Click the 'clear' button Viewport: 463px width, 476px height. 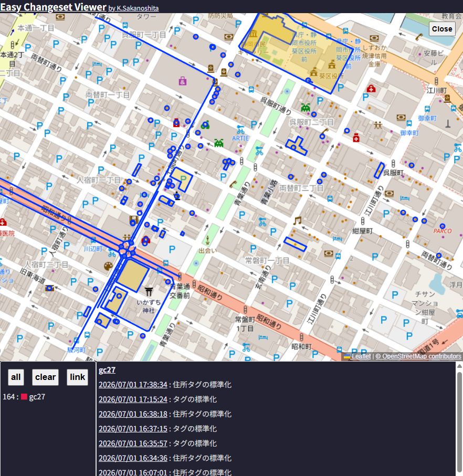(45, 377)
